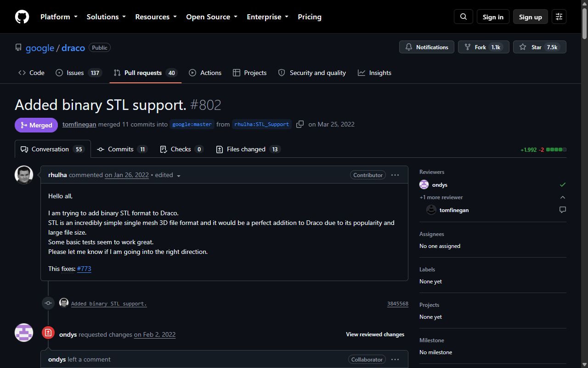Open options menu on rhulha's comment
This screenshot has width=588, height=368.
395,175
